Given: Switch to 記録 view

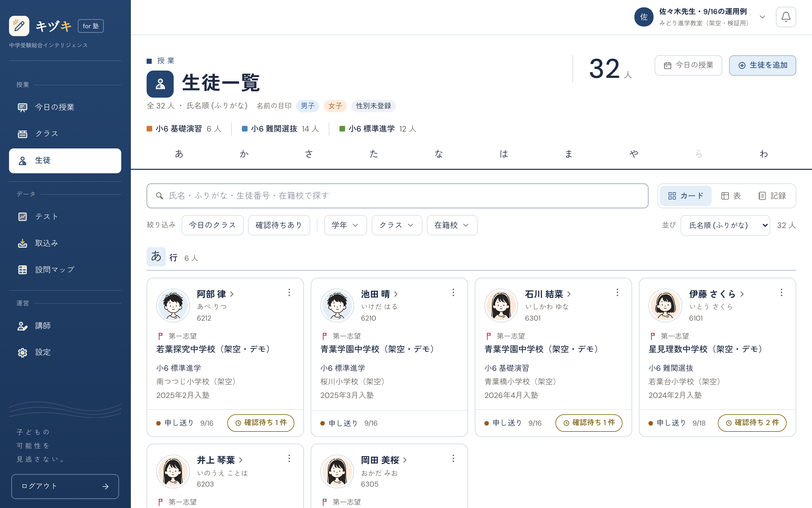Looking at the screenshot, I should click(x=772, y=196).
